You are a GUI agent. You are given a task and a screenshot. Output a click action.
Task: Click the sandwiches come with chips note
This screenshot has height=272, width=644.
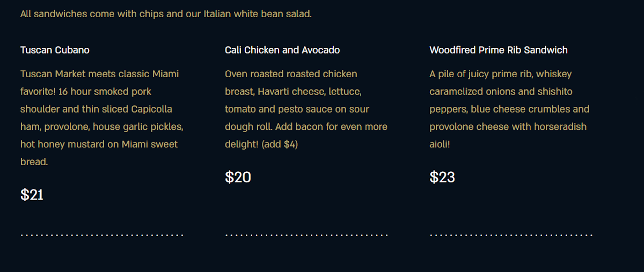166,14
